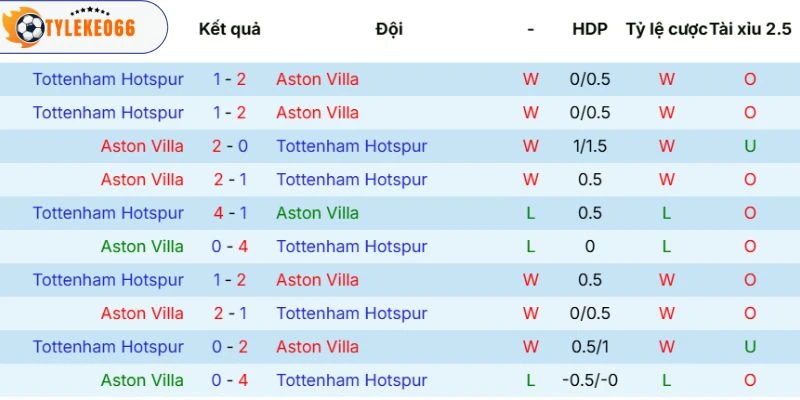
Task: Click the 0.5/1 handicap value
Action: tap(590, 347)
